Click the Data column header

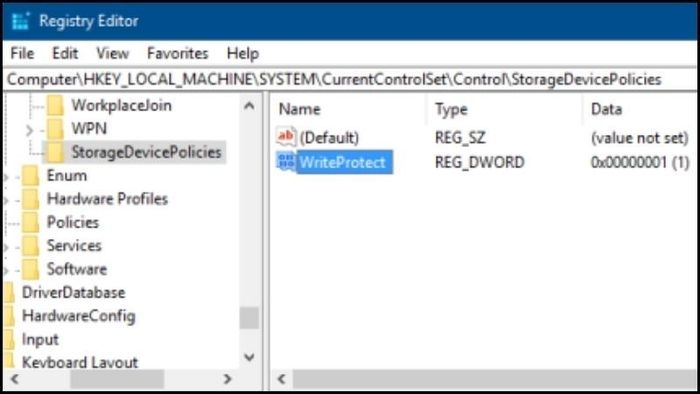click(606, 109)
